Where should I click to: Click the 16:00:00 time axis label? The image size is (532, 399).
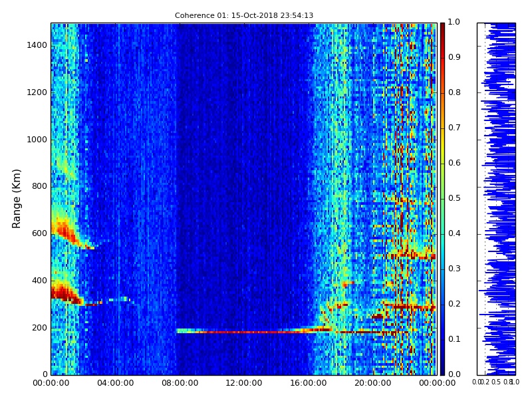tap(309, 383)
